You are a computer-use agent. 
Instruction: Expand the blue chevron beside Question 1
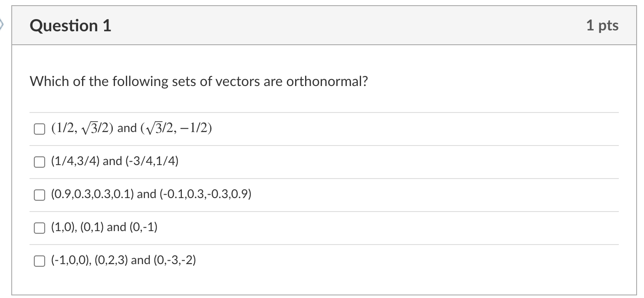(x=3, y=25)
